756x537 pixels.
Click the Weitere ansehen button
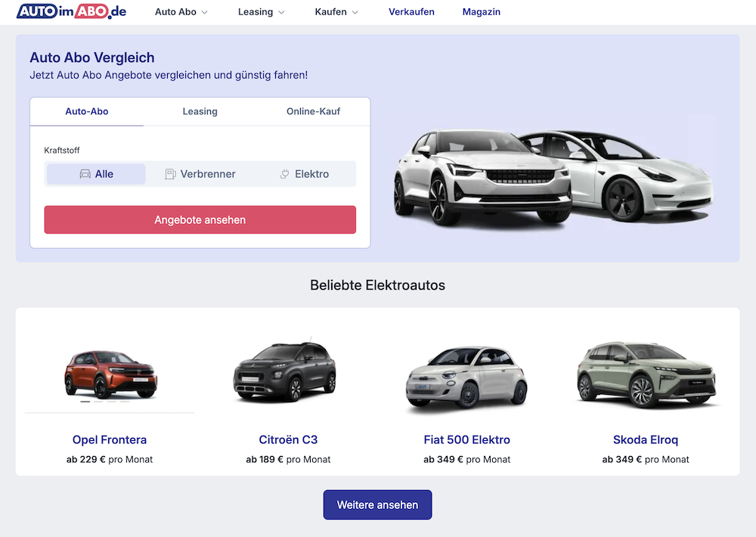377,504
